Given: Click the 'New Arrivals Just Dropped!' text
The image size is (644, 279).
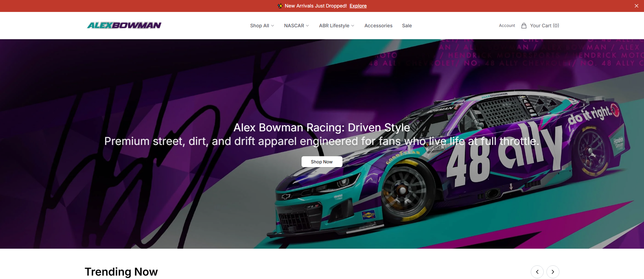Looking at the screenshot, I should 316,6.
